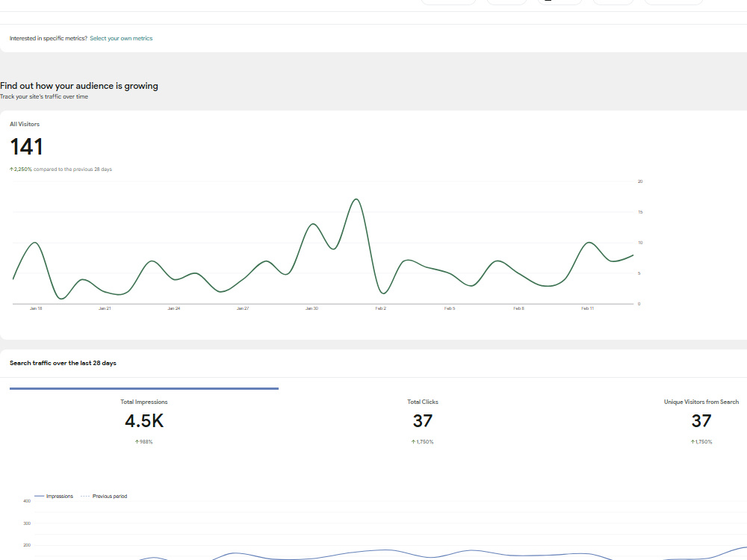Click the 4.5K impressions value

[x=144, y=421]
